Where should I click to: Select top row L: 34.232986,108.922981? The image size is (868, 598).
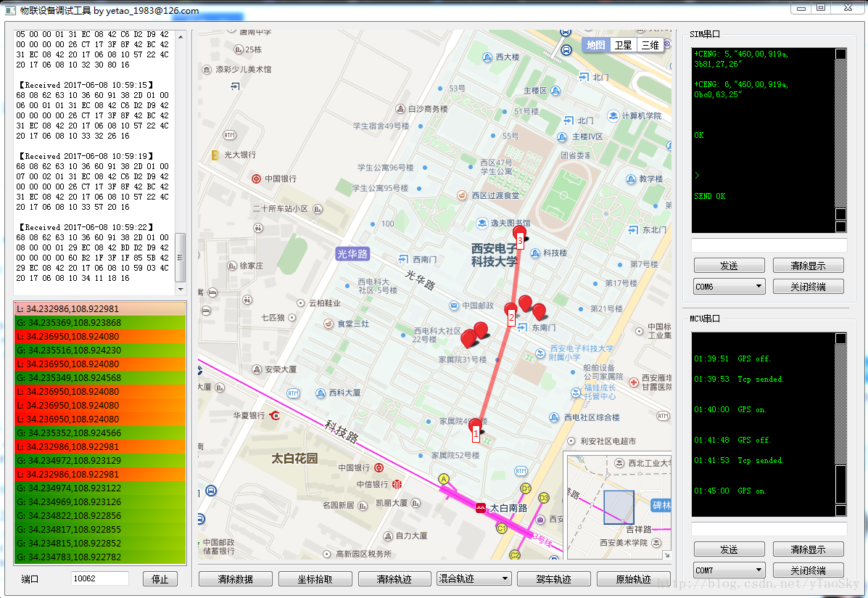[100, 308]
